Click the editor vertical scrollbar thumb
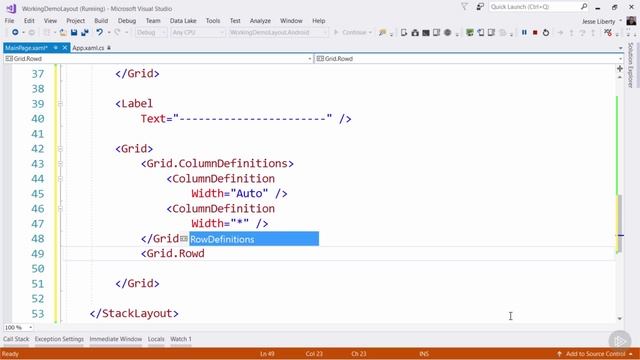Screen dimensions: 640x360 [620, 222]
